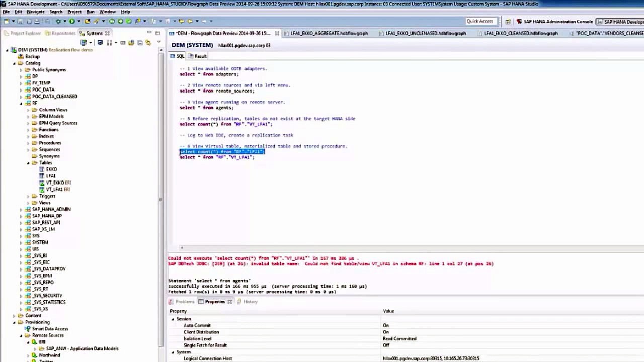Click the green Run button in main toolbar
The image size is (644, 362).
[x=72, y=22]
